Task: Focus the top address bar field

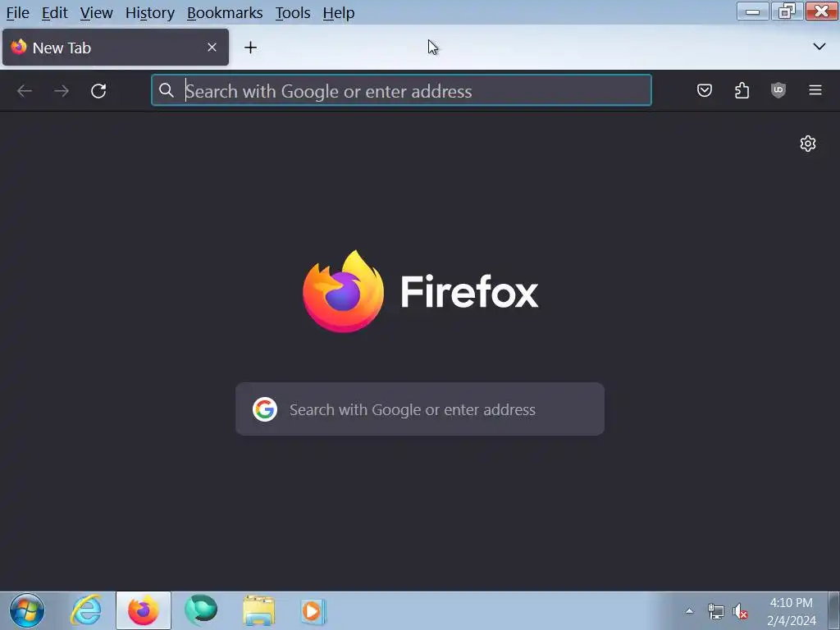Action: (x=401, y=90)
